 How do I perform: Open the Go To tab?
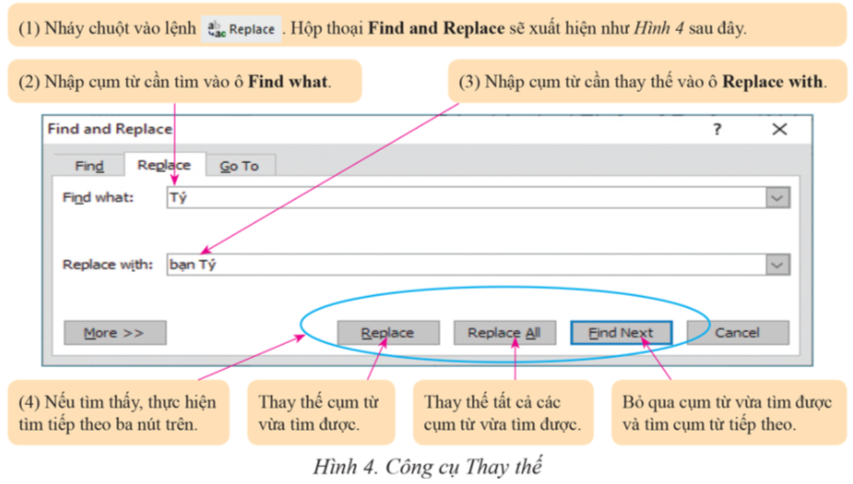point(239,166)
